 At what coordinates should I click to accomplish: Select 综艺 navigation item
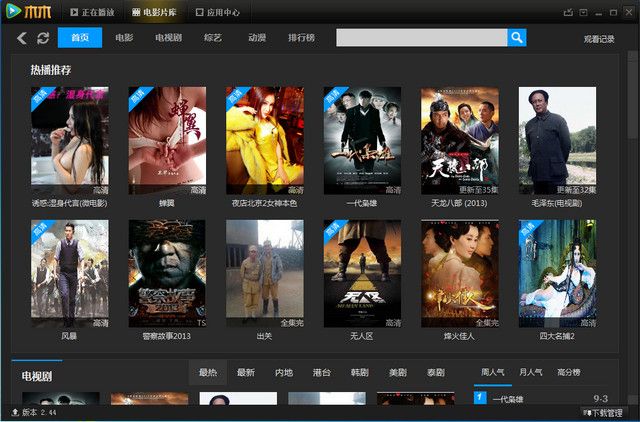click(213, 38)
